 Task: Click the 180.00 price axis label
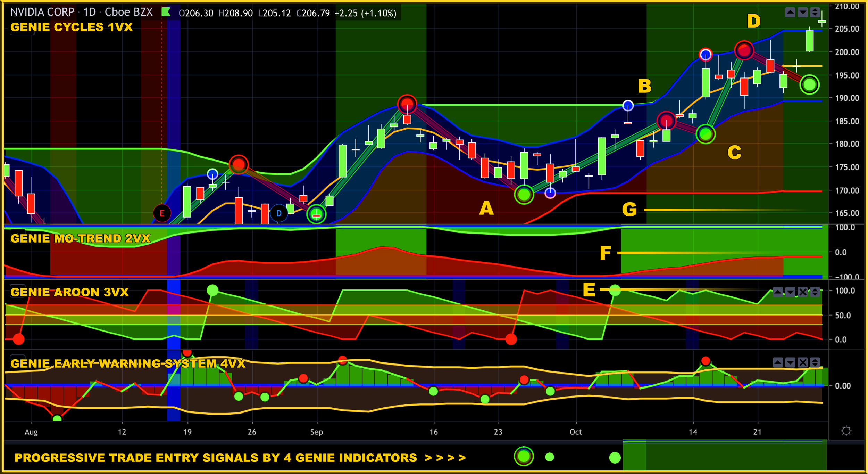click(847, 144)
